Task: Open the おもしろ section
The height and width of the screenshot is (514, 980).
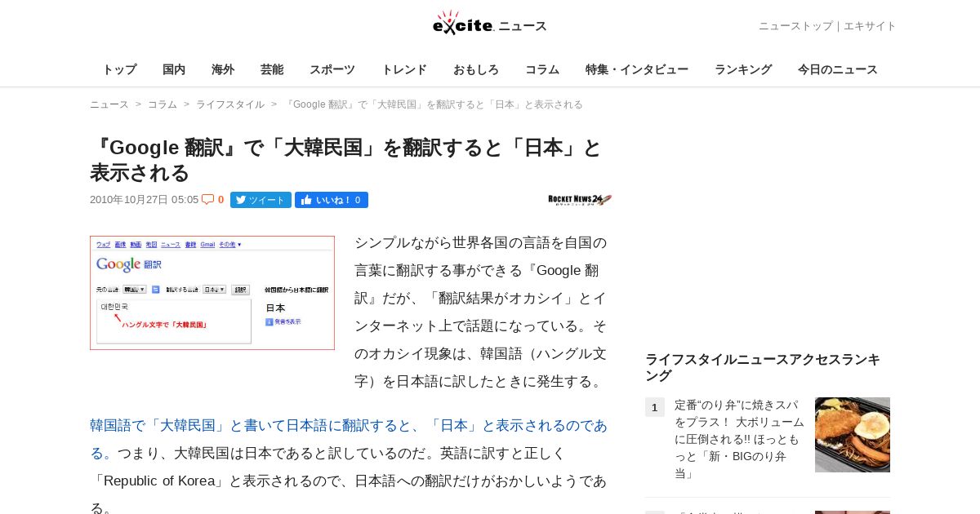Action: pos(476,69)
